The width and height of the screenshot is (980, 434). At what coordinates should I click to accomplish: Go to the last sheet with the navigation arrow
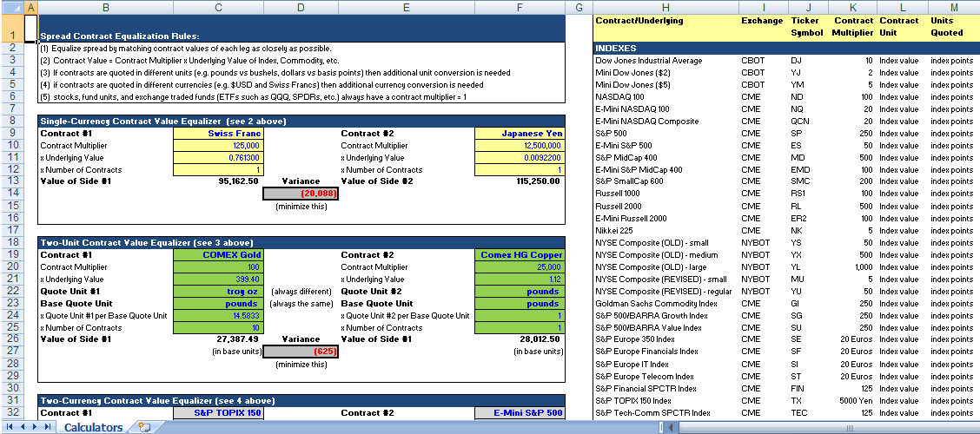tap(48, 427)
